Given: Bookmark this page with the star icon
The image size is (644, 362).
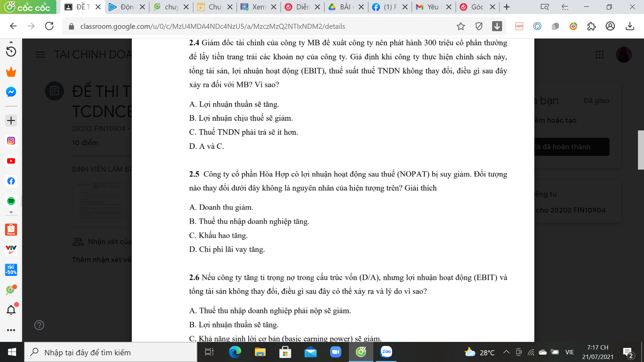Looking at the screenshot, I should pyautogui.click(x=461, y=26).
